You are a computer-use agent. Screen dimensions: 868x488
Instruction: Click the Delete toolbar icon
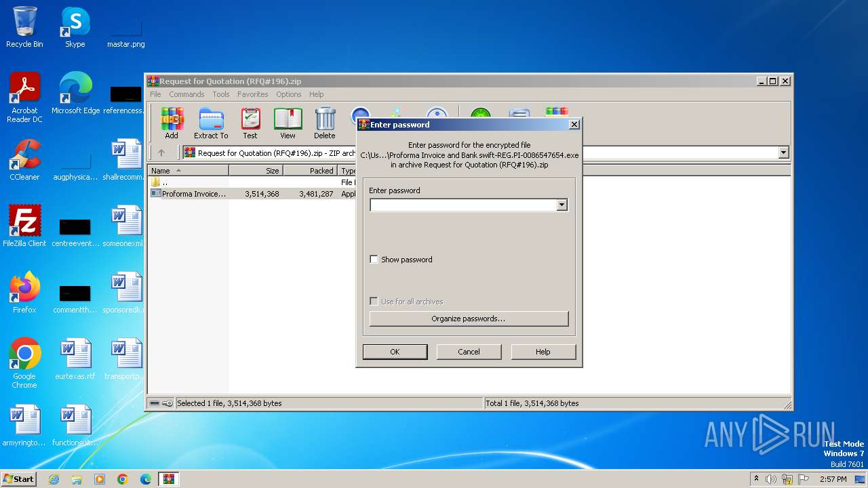point(325,123)
